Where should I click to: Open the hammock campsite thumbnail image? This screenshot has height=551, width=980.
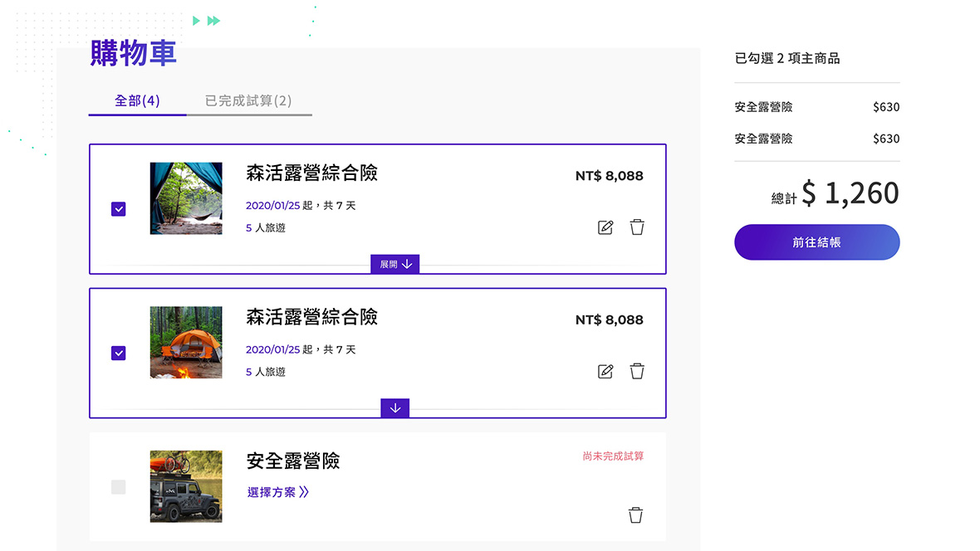tap(186, 198)
